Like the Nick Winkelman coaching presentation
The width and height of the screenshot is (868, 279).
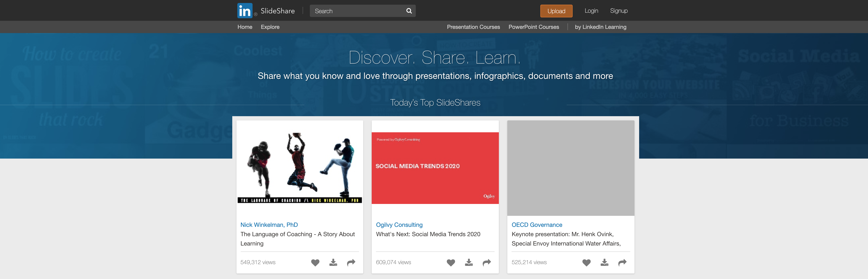315,262
